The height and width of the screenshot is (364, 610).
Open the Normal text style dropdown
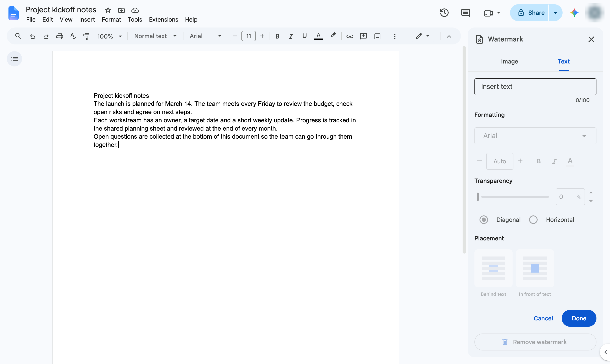pyautogui.click(x=155, y=36)
